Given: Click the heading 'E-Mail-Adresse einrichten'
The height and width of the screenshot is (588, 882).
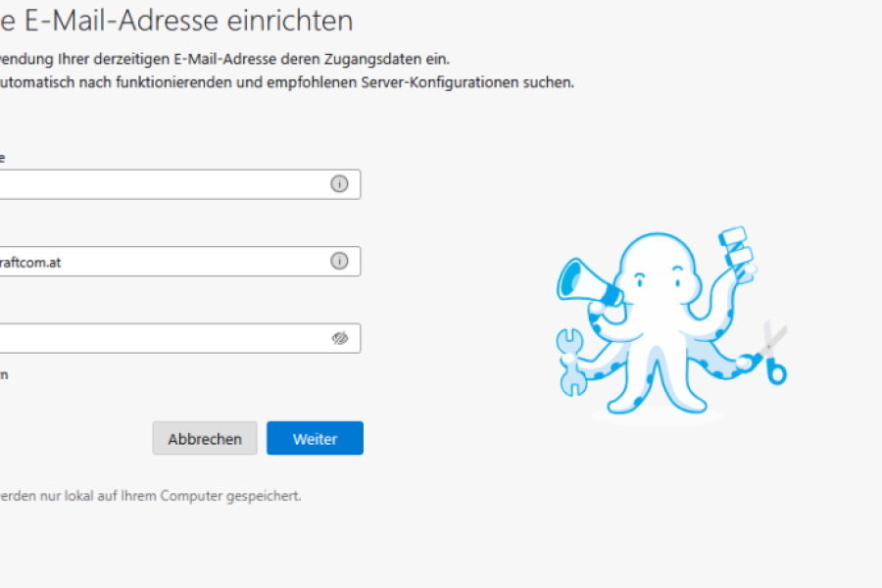Looking at the screenshot, I should [x=176, y=19].
